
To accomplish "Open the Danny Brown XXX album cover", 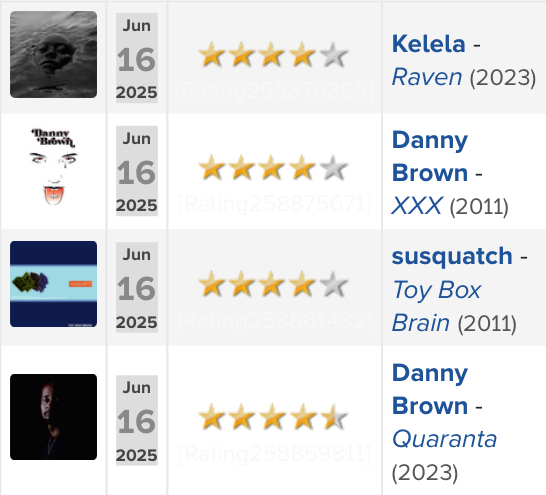I will coord(53,167).
